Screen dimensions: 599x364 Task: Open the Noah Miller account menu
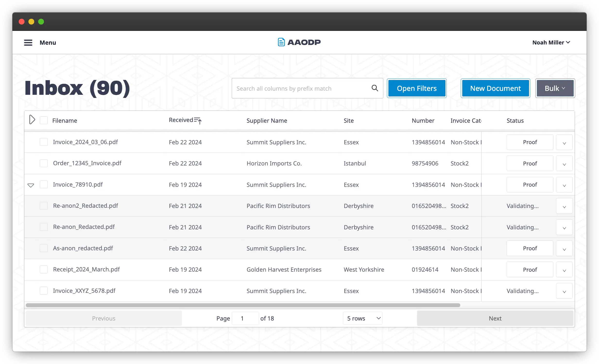point(551,42)
